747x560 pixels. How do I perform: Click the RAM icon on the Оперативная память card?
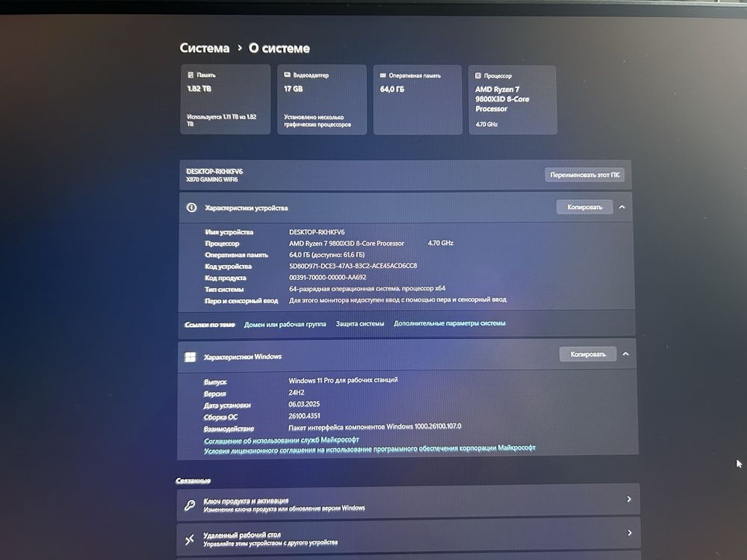tap(382, 75)
